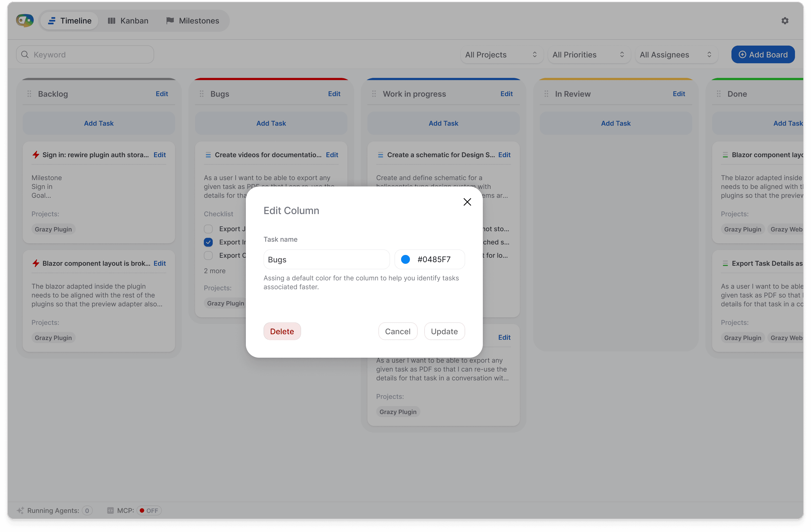The image size is (811, 532).
Task: Edit the In Review column
Action: [x=679, y=94]
